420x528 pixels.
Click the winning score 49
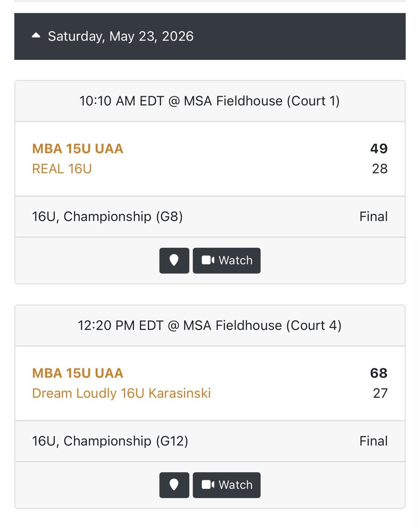pyautogui.click(x=379, y=149)
